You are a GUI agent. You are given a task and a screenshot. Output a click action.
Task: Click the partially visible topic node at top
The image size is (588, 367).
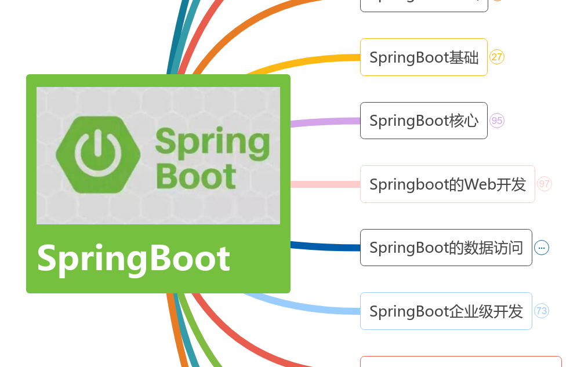tap(423, 3)
